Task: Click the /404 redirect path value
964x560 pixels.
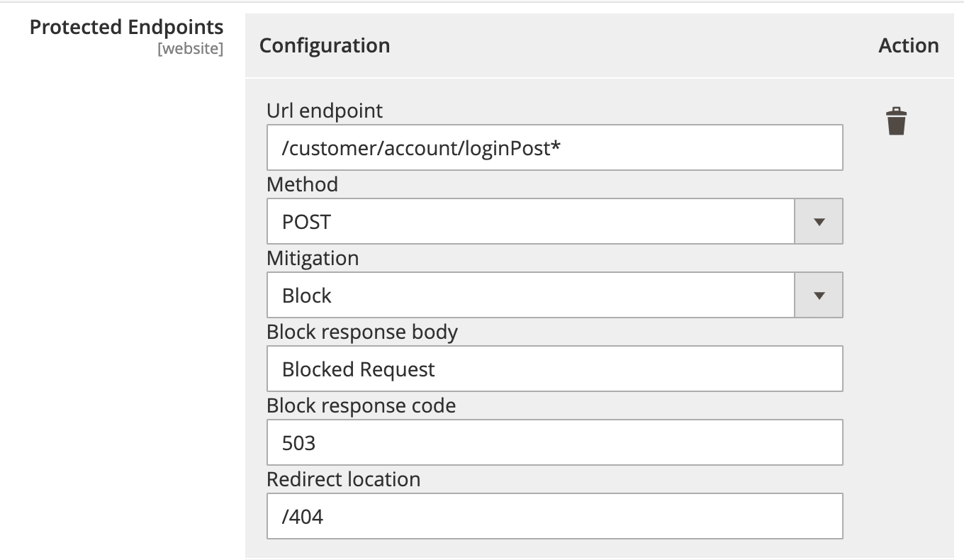Action: [301, 516]
